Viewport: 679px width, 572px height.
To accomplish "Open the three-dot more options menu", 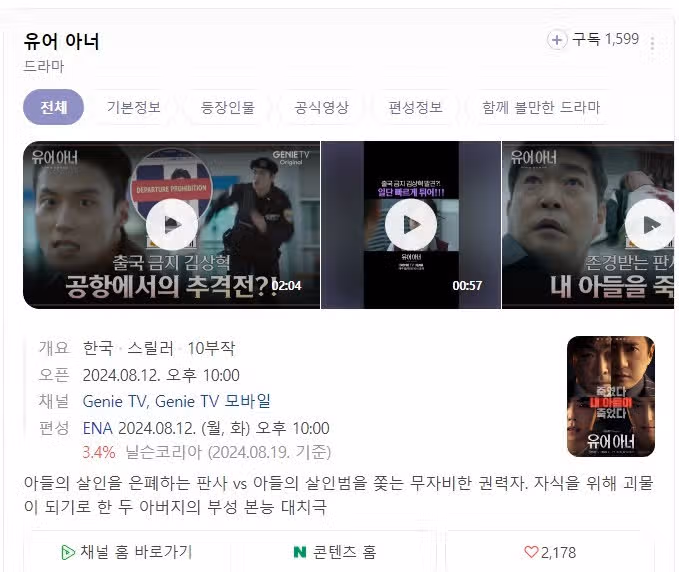I will 652,43.
